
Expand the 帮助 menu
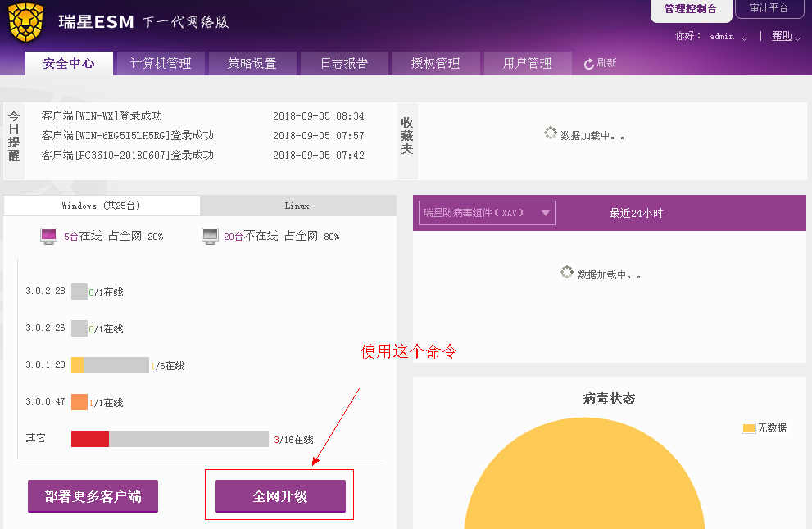(x=786, y=36)
